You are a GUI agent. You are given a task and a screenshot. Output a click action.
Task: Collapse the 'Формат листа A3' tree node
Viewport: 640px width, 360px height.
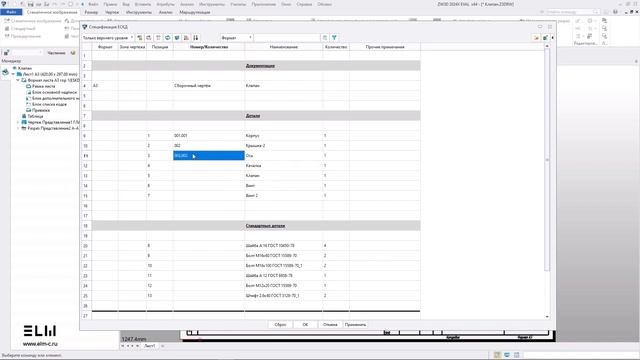(x=18, y=80)
